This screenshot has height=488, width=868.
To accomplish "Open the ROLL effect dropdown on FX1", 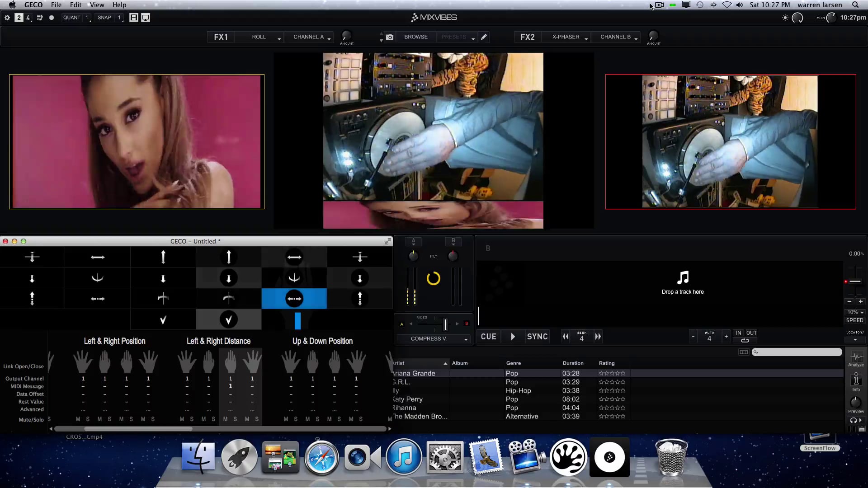I will click(260, 37).
